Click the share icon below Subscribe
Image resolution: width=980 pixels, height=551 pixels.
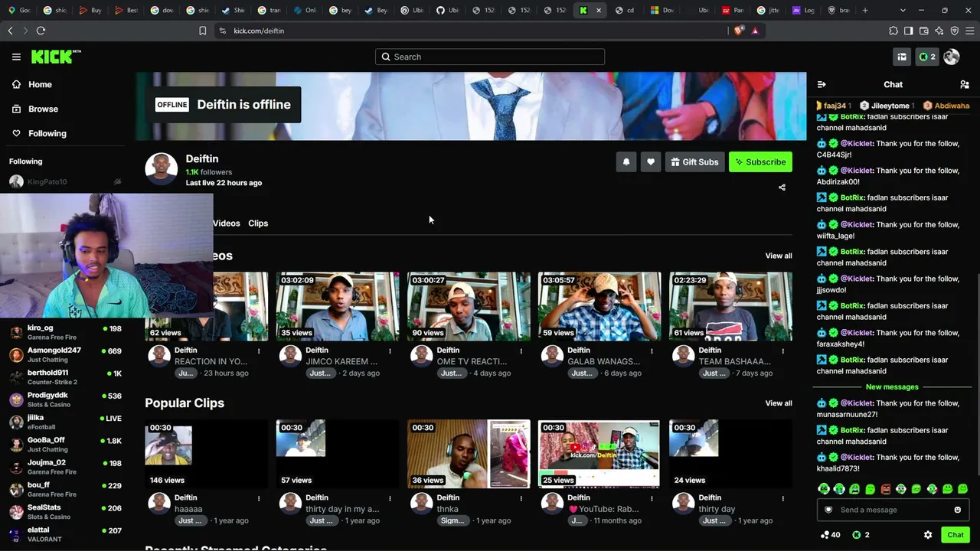782,187
